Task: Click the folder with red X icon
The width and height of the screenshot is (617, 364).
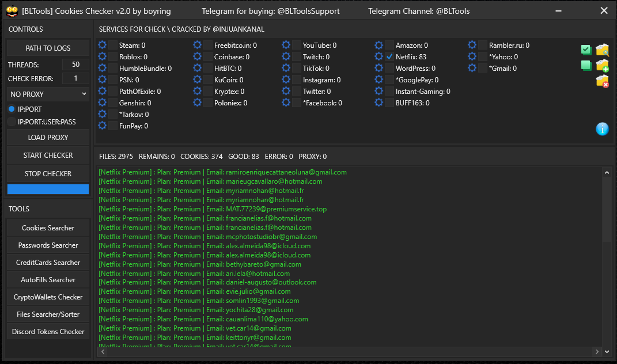Action: (x=602, y=81)
